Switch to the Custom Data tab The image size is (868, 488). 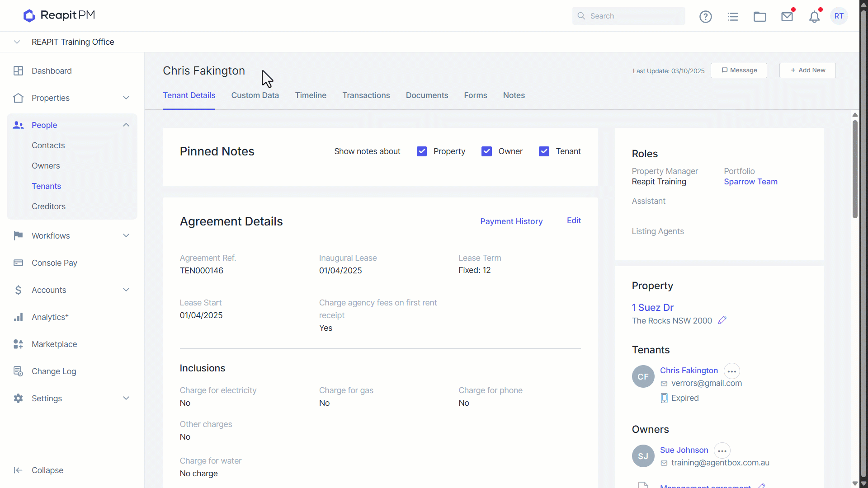tap(255, 95)
